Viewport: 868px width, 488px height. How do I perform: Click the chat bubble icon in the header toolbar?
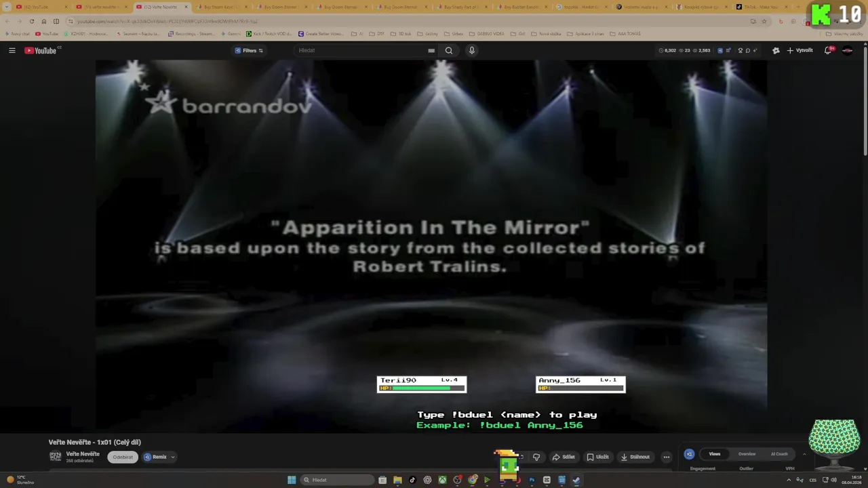tap(748, 50)
